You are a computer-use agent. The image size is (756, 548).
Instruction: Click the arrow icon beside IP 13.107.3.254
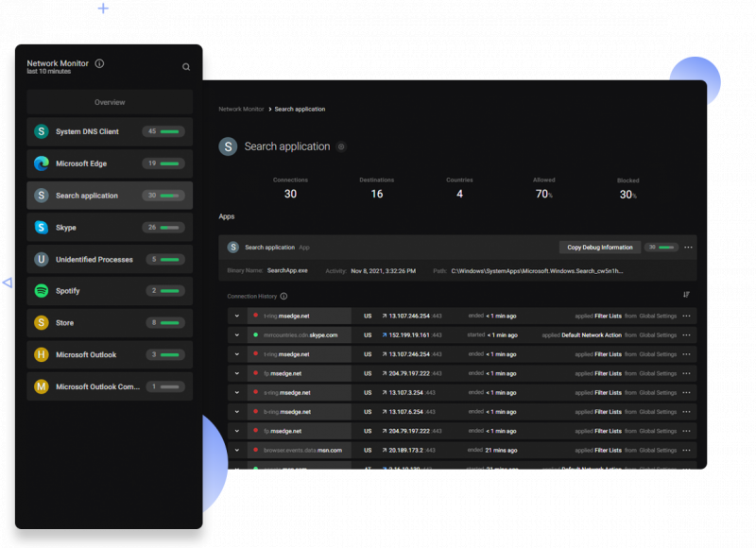point(385,393)
